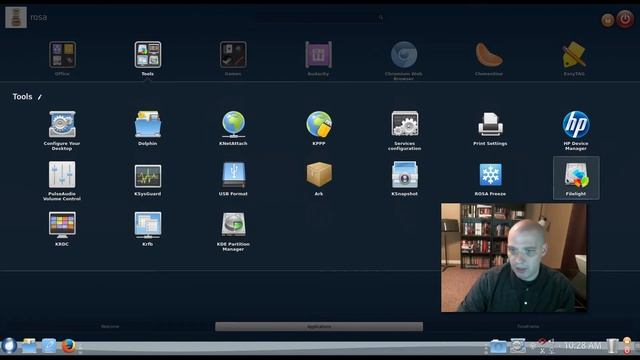Viewport: 640px width, 360px height.
Task: Click the power shutdown button
Action: 625,19
